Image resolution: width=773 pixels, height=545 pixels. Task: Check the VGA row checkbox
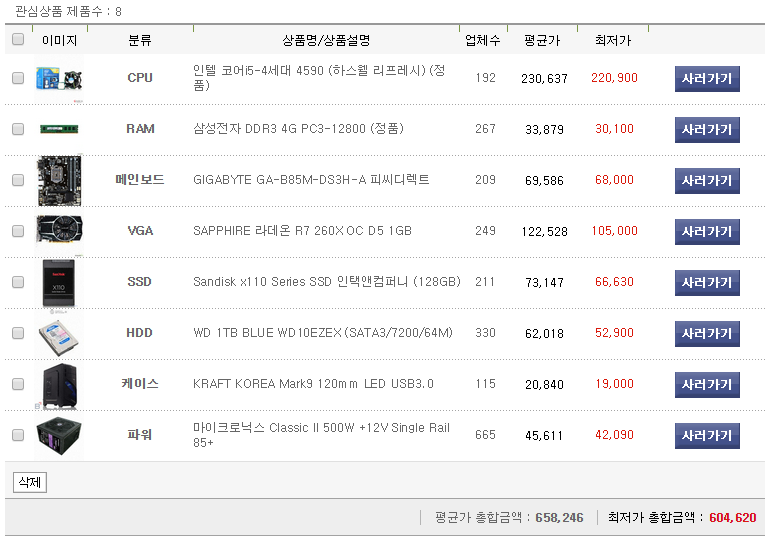coord(18,231)
